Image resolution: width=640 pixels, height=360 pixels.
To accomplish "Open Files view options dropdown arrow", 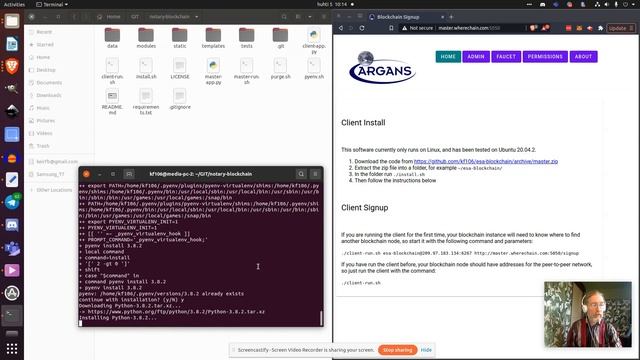I will [310, 17].
